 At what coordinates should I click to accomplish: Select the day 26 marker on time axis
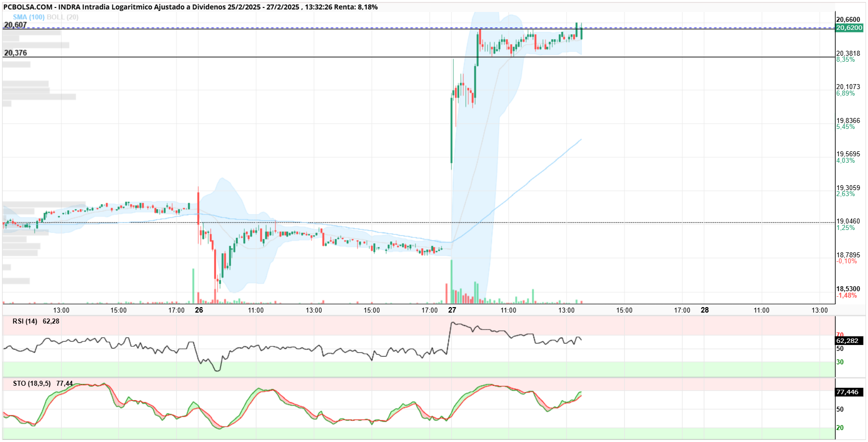coord(199,310)
